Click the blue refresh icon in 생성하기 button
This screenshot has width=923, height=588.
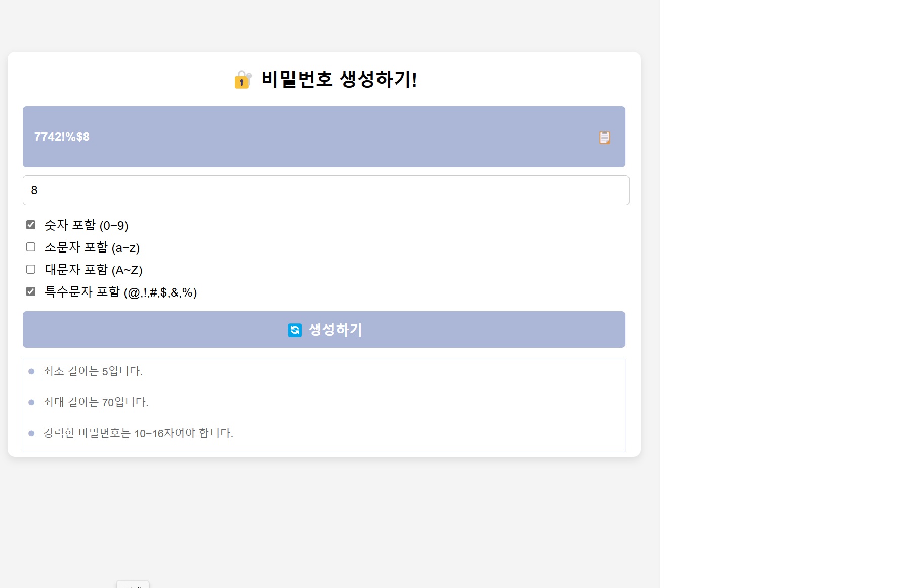coord(295,330)
